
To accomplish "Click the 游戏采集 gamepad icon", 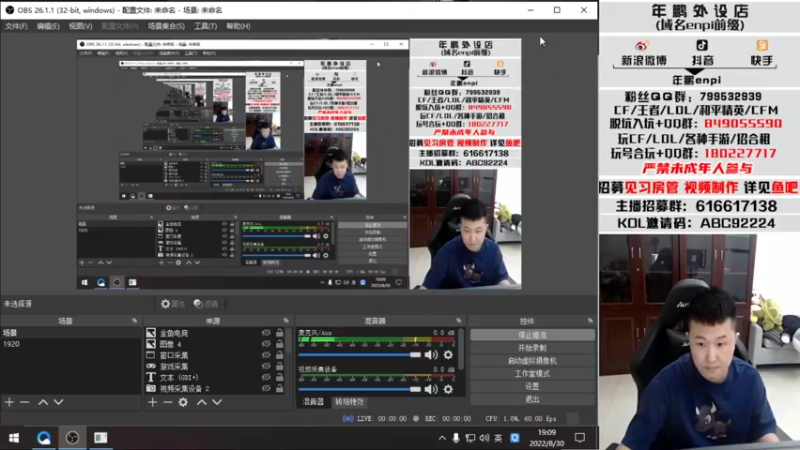I will (151, 366).
